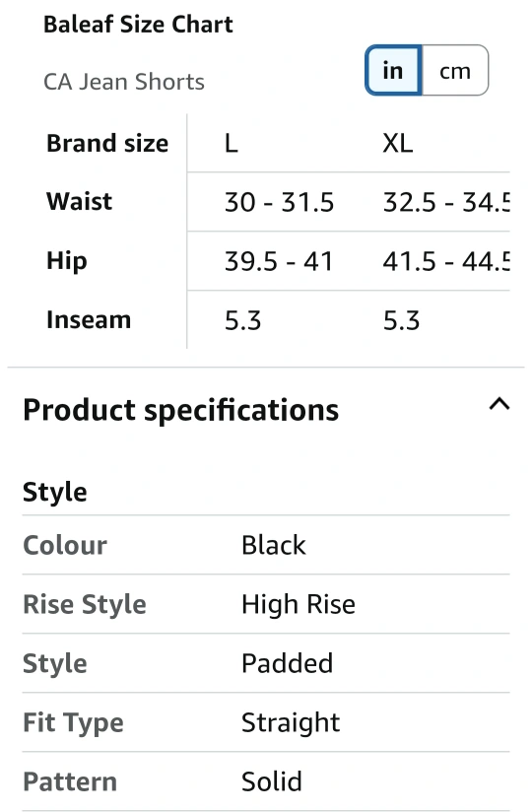Viewport: 532px width, 812px height.
Task: Tap the Inseam row label
Action: 89,320
